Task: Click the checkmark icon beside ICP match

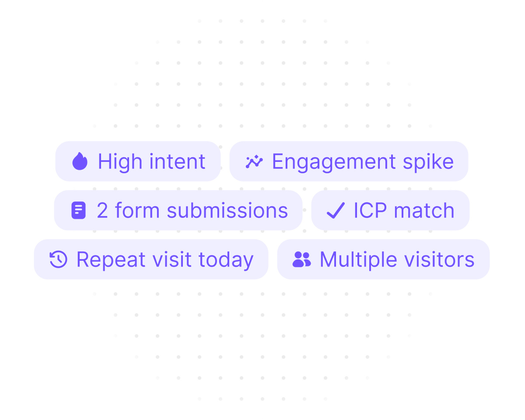Action: click(336, 210)
